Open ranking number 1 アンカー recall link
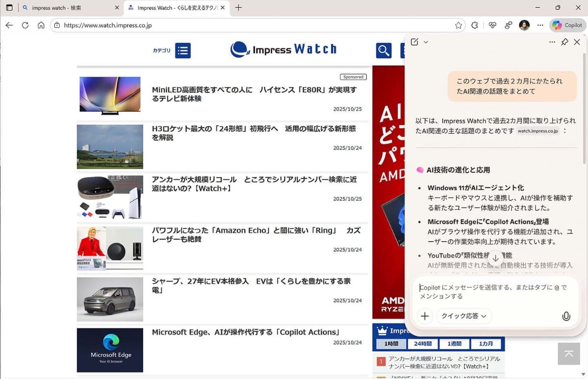 click(445, 362)
